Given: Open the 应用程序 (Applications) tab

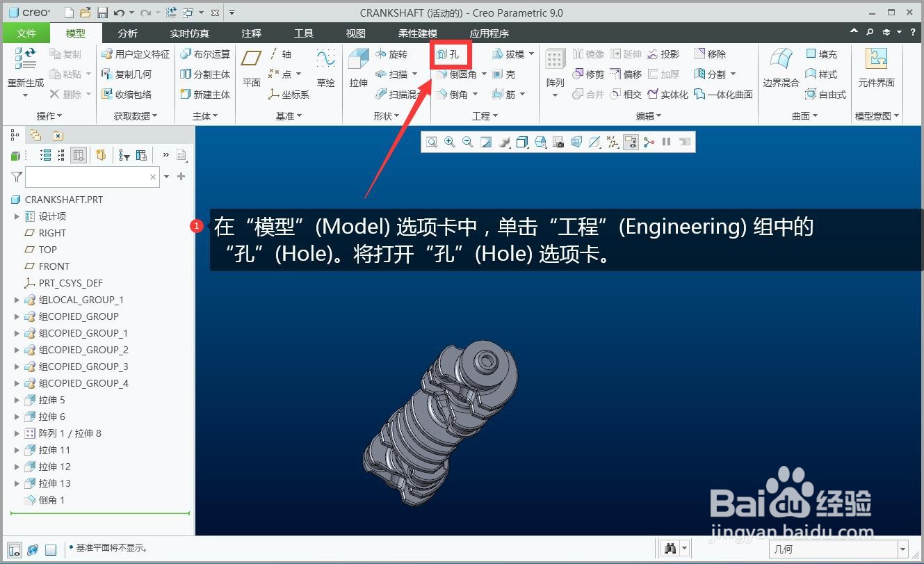Looking at the screenshot, I should tap(489, 33).
